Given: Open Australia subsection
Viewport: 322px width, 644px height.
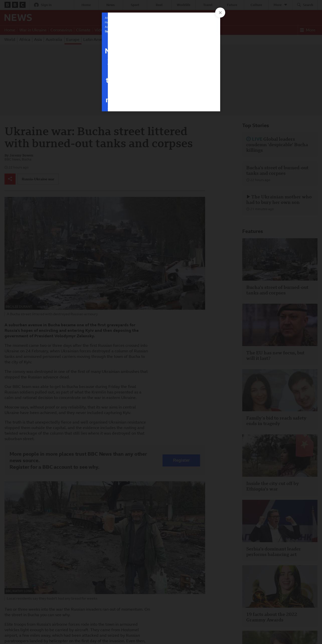Looking at the screenshot, I should tap(54, 39).
